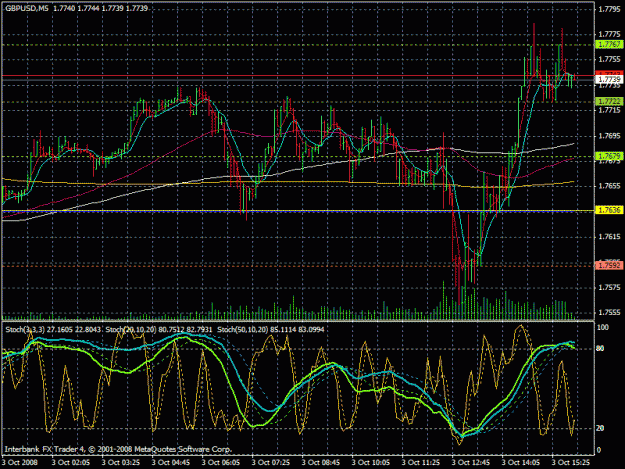Click the 1.7715 price axis value
Image resolution: width=625 pixels, height=469 pixels.
tap(609, 110)
